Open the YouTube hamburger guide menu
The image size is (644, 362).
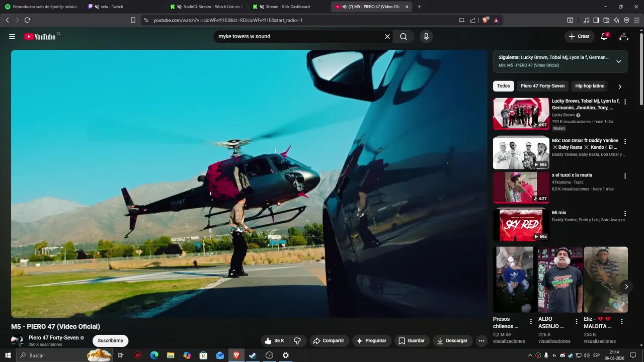click(x=12, y=37)
